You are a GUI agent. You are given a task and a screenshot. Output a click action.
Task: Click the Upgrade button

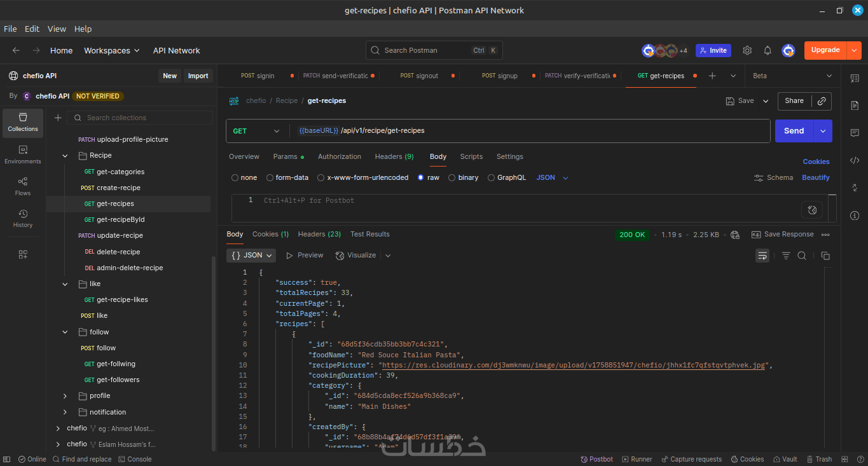click(x=825, y=50)
